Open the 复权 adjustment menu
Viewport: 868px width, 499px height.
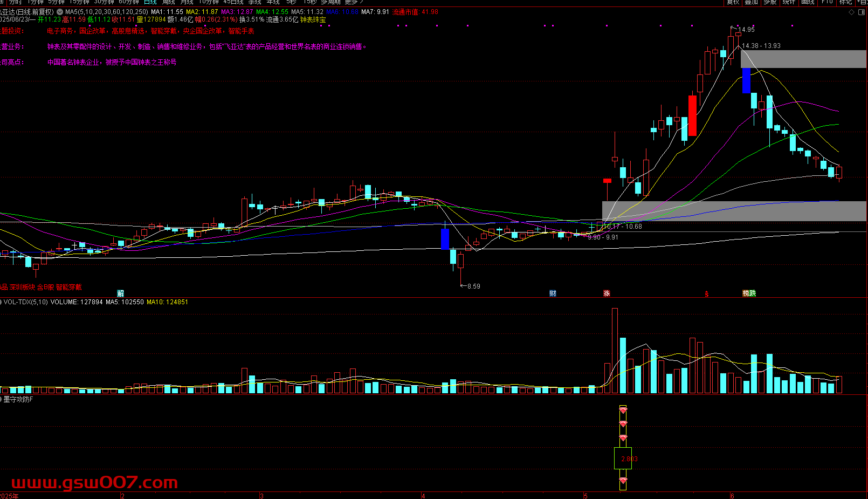pyautogui.click(x=733, y=2)
